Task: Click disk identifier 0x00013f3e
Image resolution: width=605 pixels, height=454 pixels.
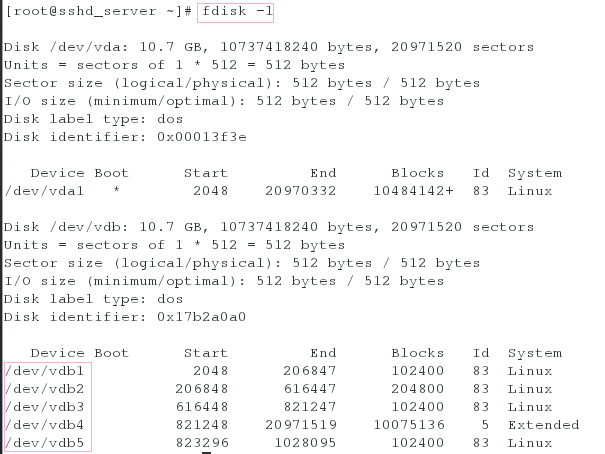Action: click(x=202, y=137)
